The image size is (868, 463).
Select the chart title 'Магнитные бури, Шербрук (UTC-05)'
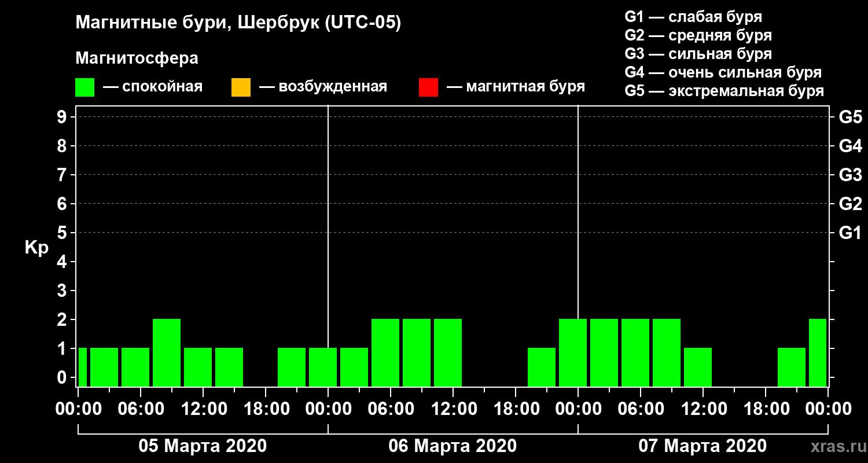tap(238, 24)
